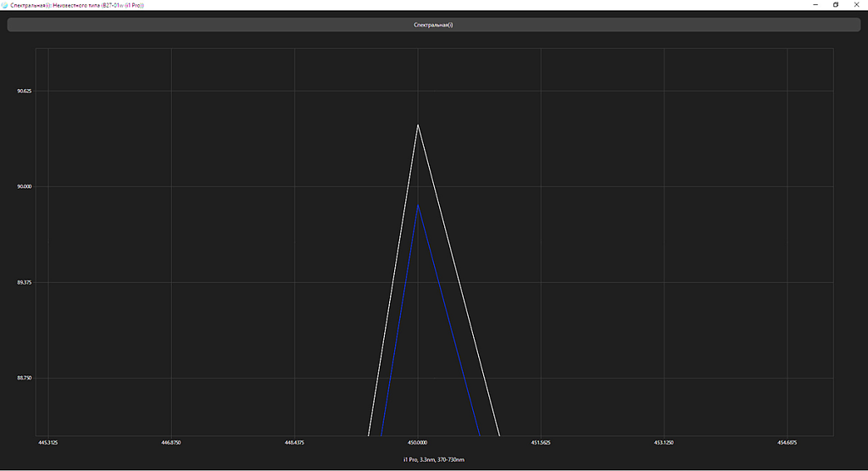Click the 90.000 y-axis label
The image size is (868, 471).
coord(25,186)
